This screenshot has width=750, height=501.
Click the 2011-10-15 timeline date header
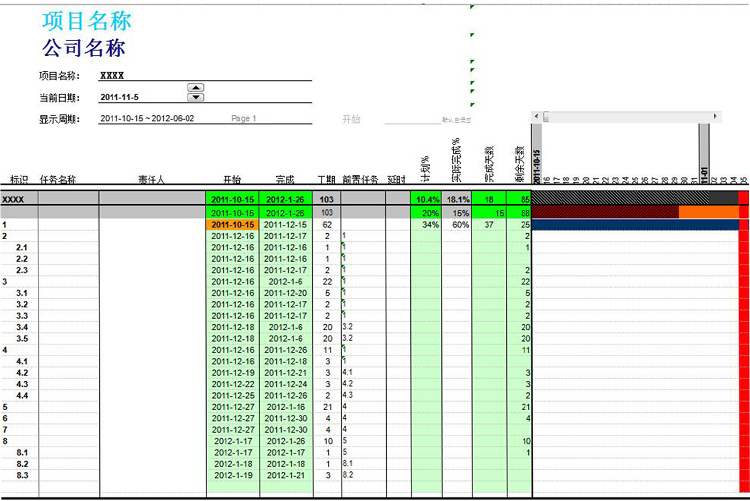click(537, 165)
